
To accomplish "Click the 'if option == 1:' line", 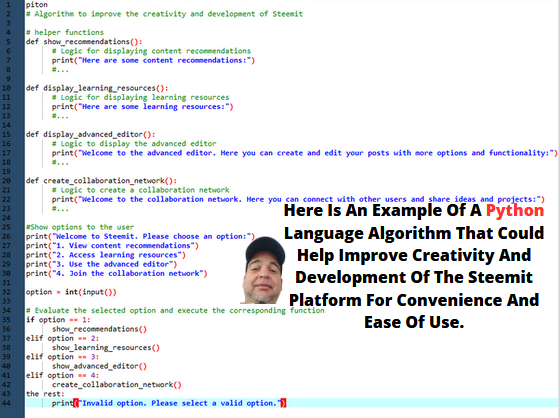I will [x=58, y=320].
